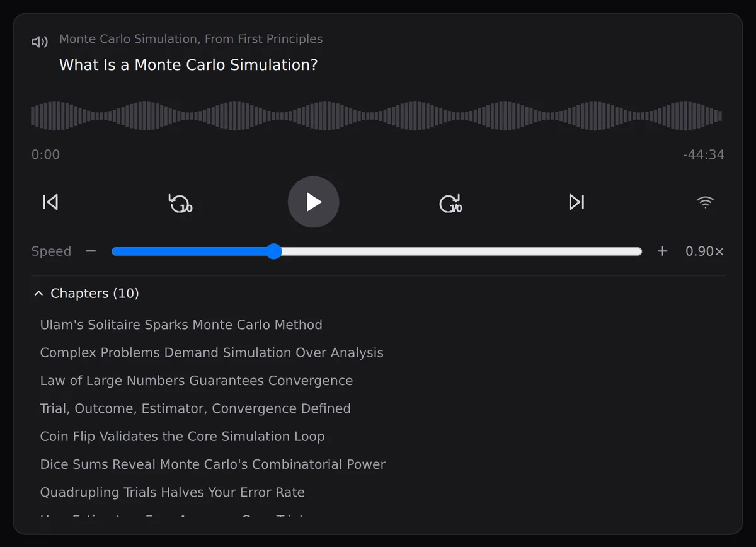
Task: Jump to chapter Coin Flip Validates the Core Simulation Loop
Action: point(183,436)
